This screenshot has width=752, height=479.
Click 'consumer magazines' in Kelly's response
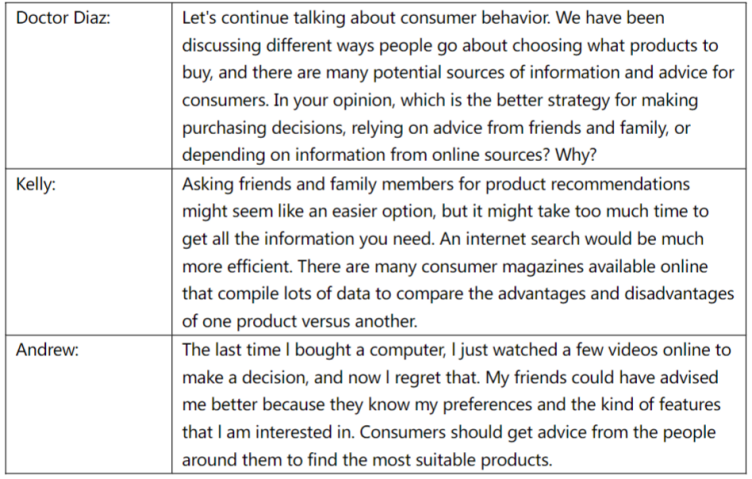point(502,267)
